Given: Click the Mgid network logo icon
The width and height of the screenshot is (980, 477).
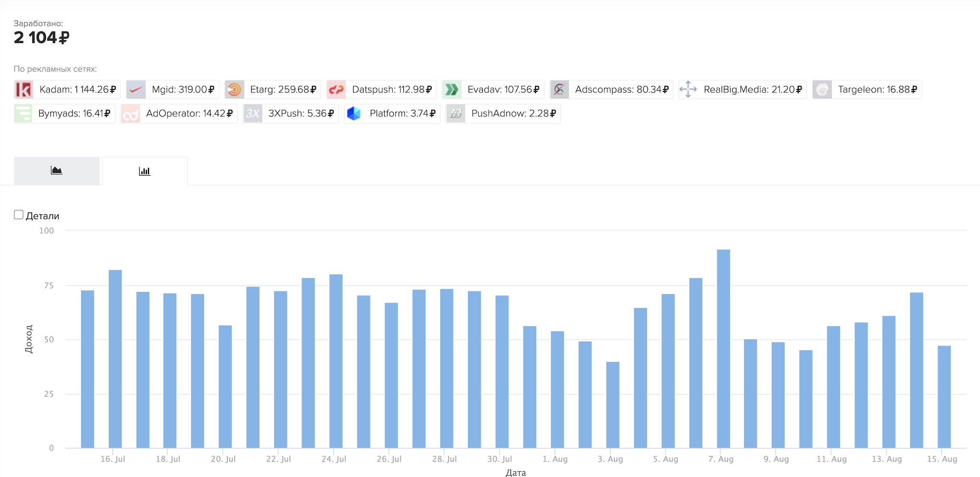Looking at the screenshot, I should (136, 89).
